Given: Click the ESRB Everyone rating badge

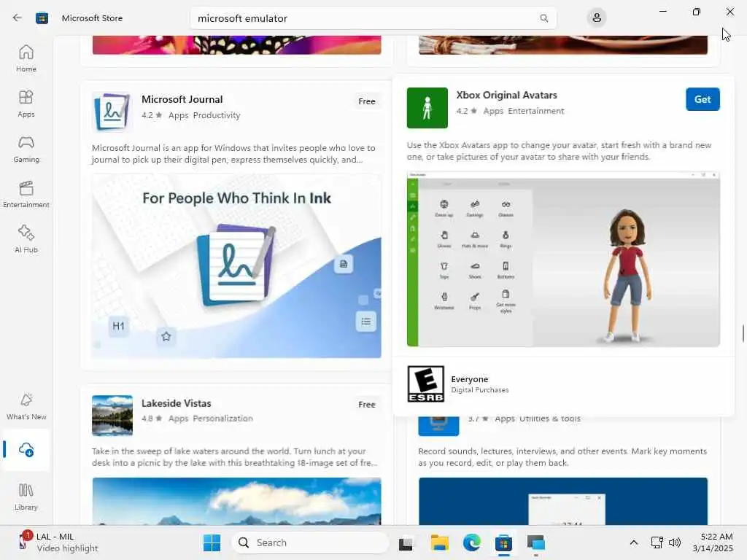Looking at the screenshot, I should click(426, 384).
